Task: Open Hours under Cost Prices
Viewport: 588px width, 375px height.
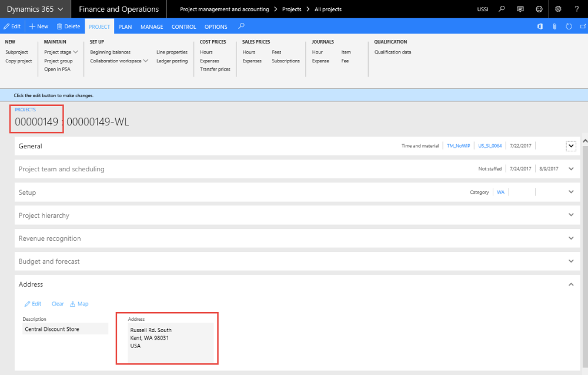Action: tap(206, 52)
